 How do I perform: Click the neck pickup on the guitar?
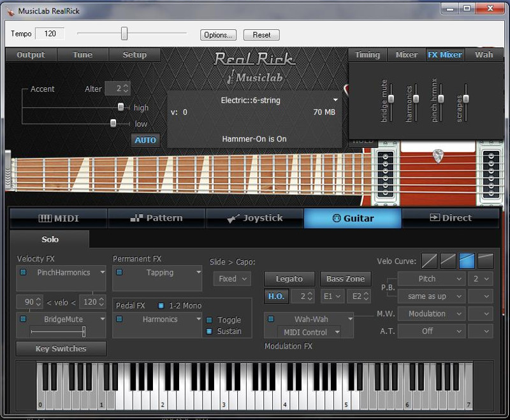click(x=386, y=174)
